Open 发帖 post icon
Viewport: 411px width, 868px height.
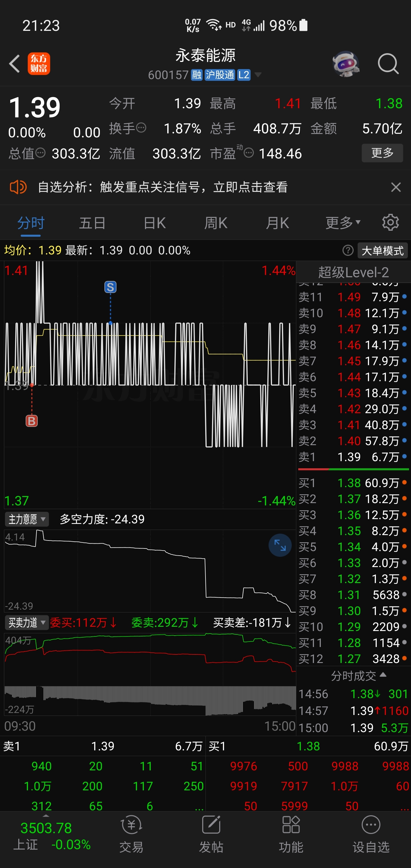click(x=211, y=834)
